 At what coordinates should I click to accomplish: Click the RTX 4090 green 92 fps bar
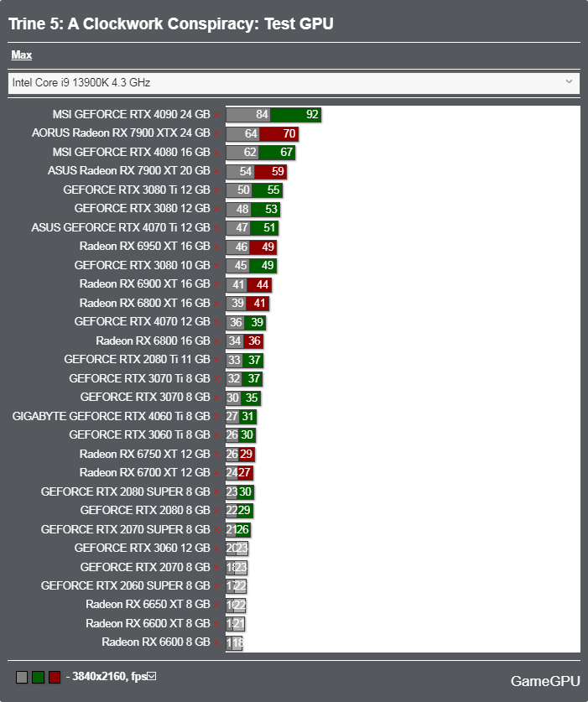point(295,115)
